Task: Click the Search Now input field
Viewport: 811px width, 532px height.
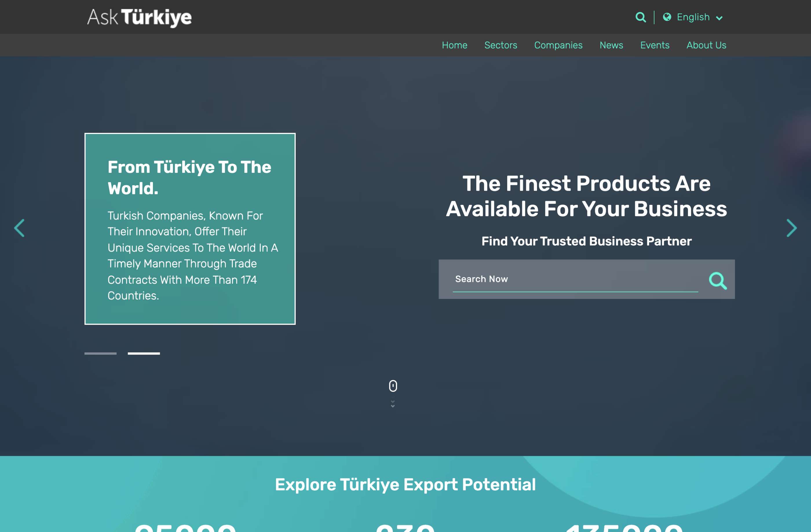Action: (575, 280)
